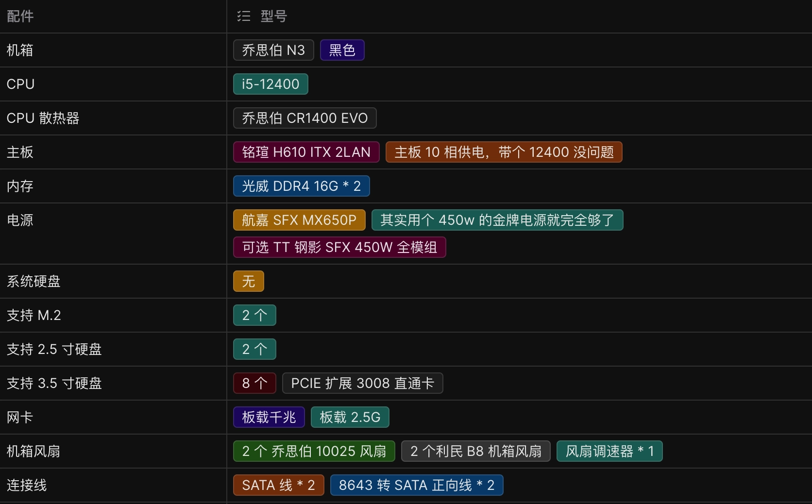Click the 支持 3.5 寸硬盘 row label

click(54, 383)
